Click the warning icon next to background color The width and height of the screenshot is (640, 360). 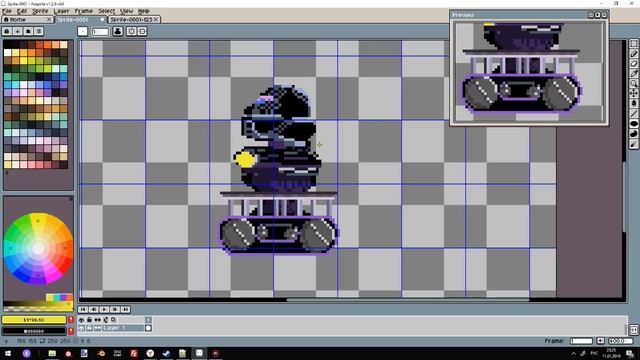[x=71, y=331]
